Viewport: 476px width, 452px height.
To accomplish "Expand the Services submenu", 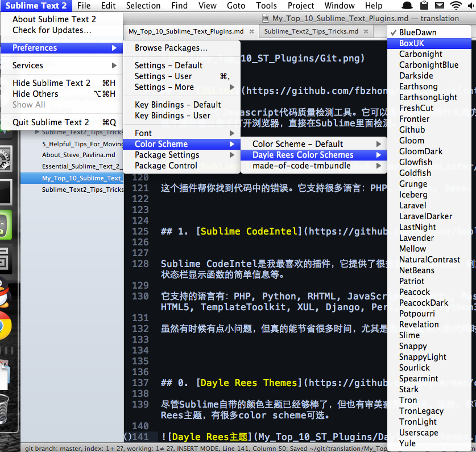I will [61, 65].
